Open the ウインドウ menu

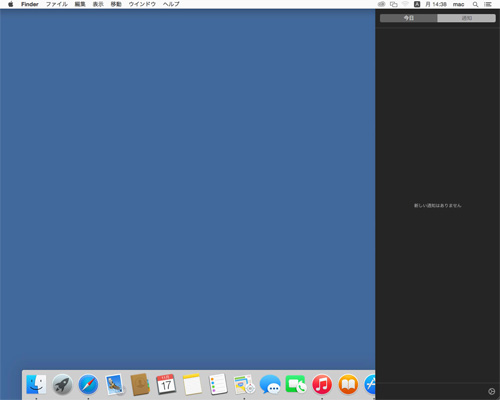[x=142, y=4]
